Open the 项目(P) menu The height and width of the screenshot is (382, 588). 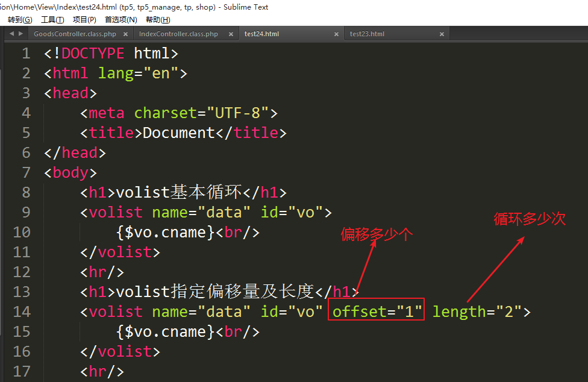84,20
